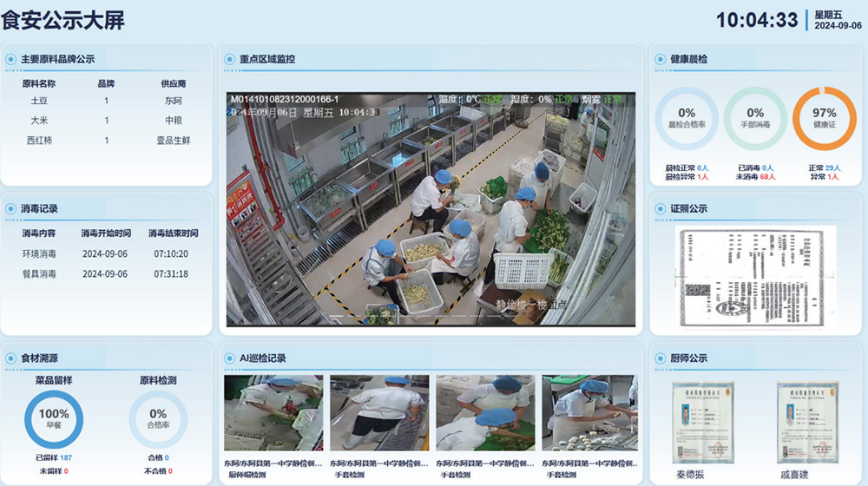
Task: Click the 不合格 0 count
Action: pyautogui.click(x=158, y=471)
